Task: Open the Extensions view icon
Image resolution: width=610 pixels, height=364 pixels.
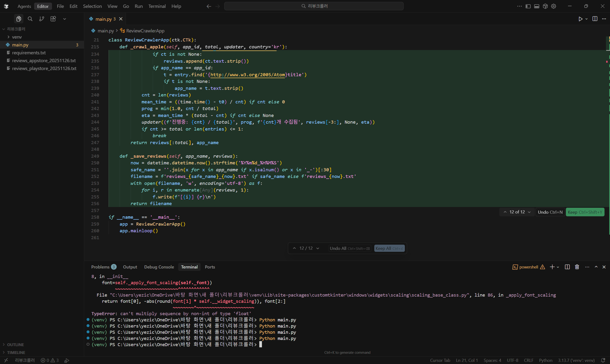Action: [x=53, y=19]
